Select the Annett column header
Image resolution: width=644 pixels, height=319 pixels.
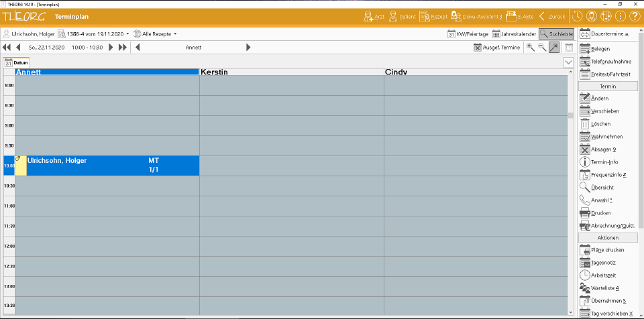tap(107, 72)
